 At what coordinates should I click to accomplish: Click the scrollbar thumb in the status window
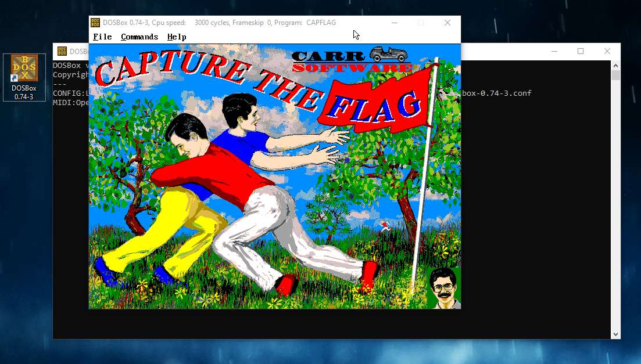point(615,75)
